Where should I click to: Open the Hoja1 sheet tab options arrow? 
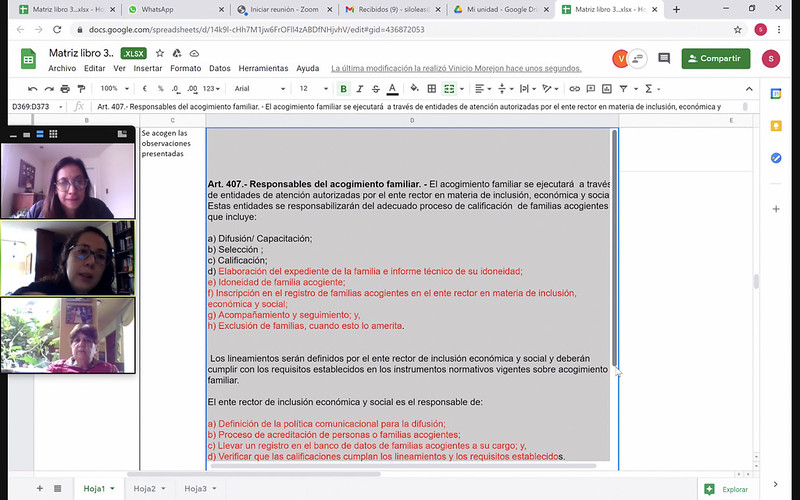112,489
